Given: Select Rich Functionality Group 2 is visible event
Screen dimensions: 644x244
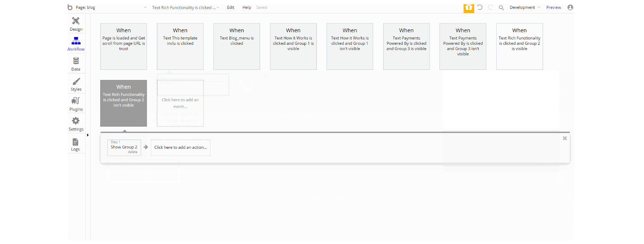Looking at the screenshot, I should pos(519,47).
